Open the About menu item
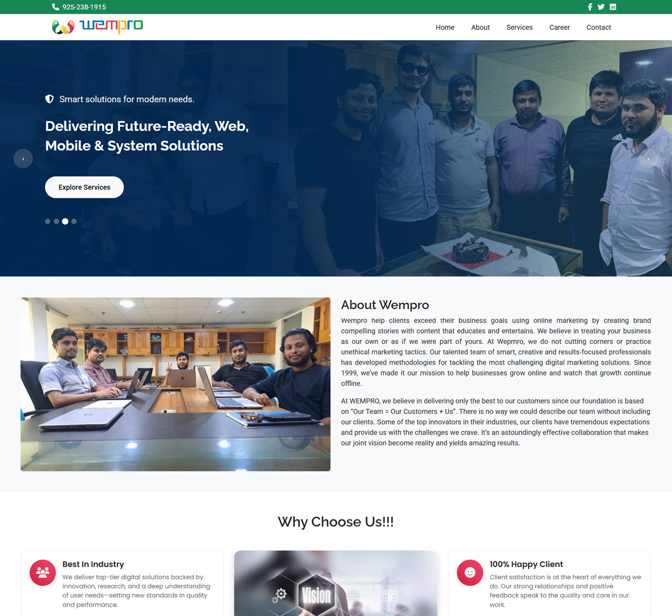672x616 pixels. point(480,28)
